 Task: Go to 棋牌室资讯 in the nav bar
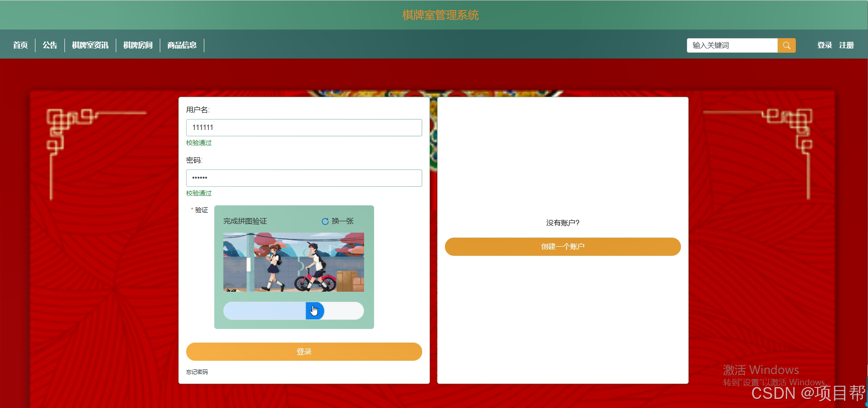click(x=90, y=45)
